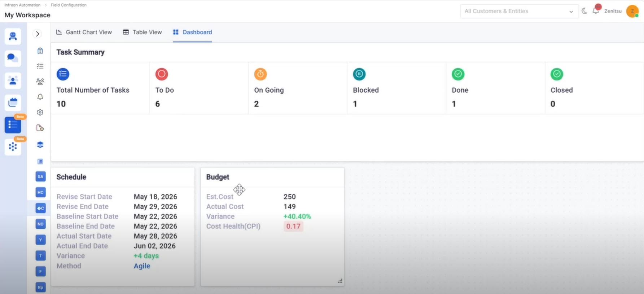Viewport: 644px width, 294px height.
Task: Open the notifications bell in header
Action: [x=596, y=11]
